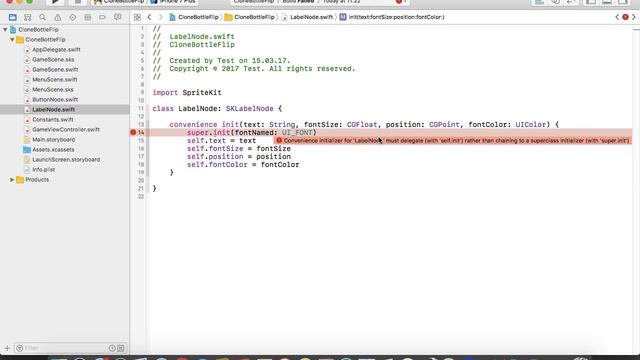
Task: Open CloneBottleFlip project in jump bar
Action: pyautogui.click(x=194, y=17)
